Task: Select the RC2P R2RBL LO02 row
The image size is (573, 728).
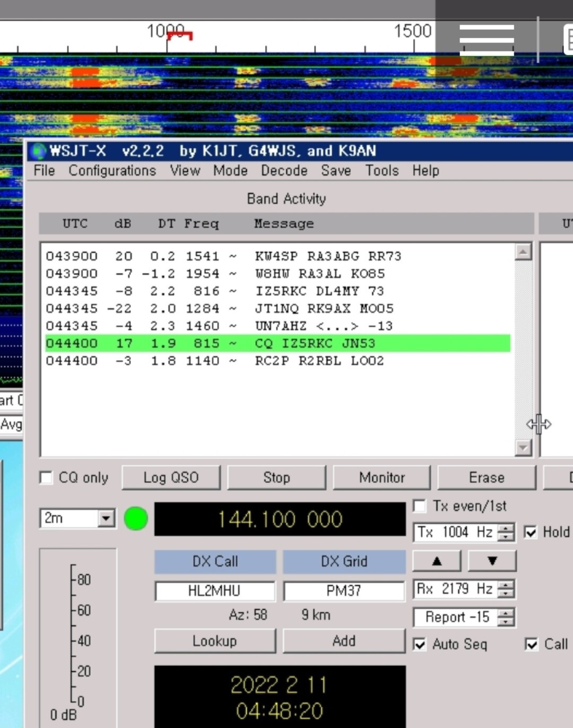Action: pyautogui.click(x=277, y=361)
